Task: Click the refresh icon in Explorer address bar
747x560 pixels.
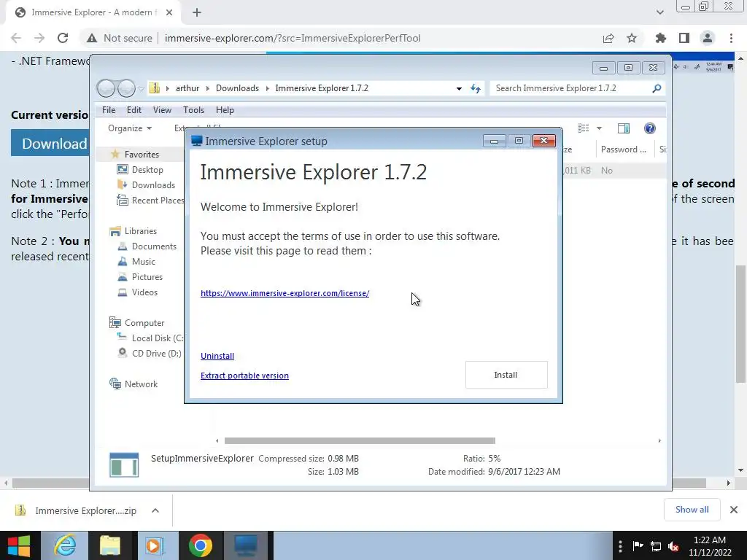Action: click(x=476, y=88)
